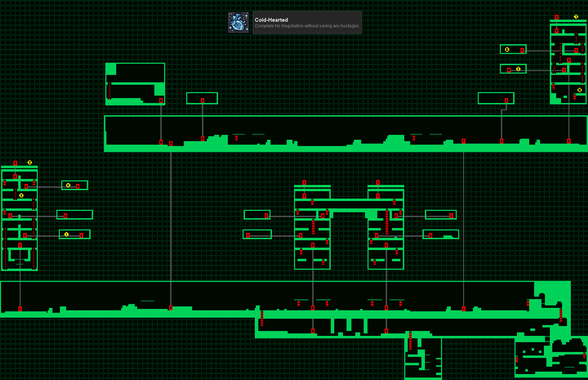The width and height of the screenshot is (588, 380).
Task: Click red door above the right central tower
Action: tap(378, 182)
